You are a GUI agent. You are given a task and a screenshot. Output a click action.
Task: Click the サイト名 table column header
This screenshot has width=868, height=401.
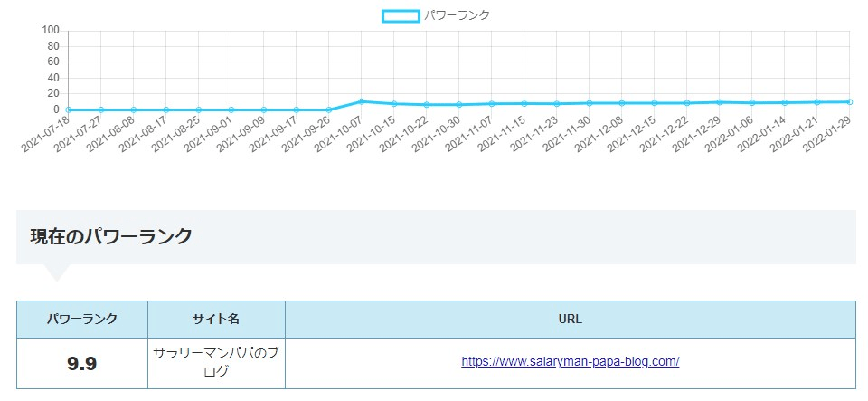pyautogui.click(x=216, y=319)
